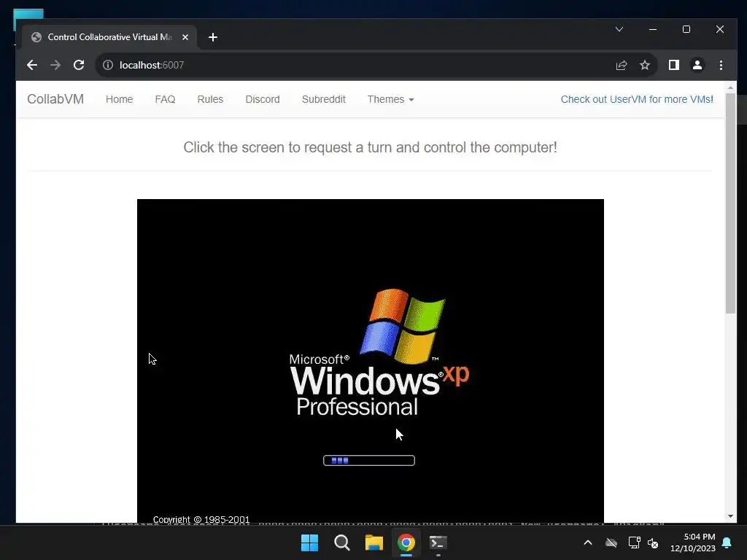747x560 pixels.
Task: Close the Control Collaborative Virtual Machine tab
Action: coord(185,37)
